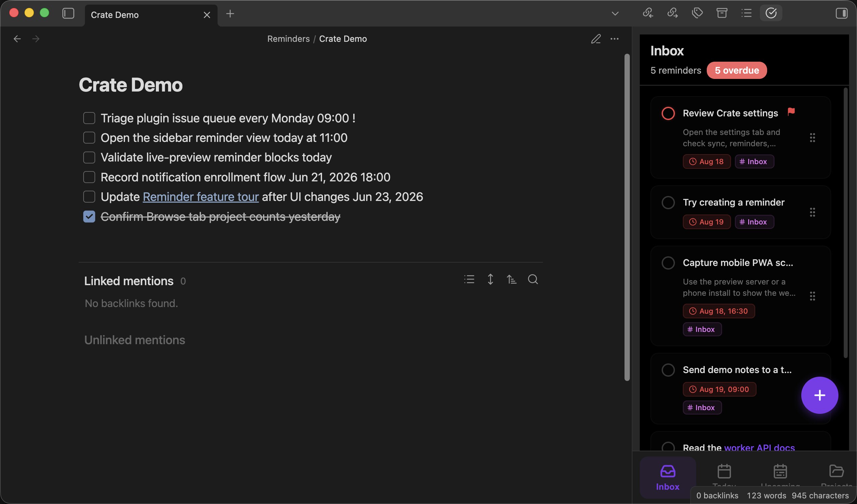
Task: Click the note's vertical scrollbar
Action: (627, 217)
